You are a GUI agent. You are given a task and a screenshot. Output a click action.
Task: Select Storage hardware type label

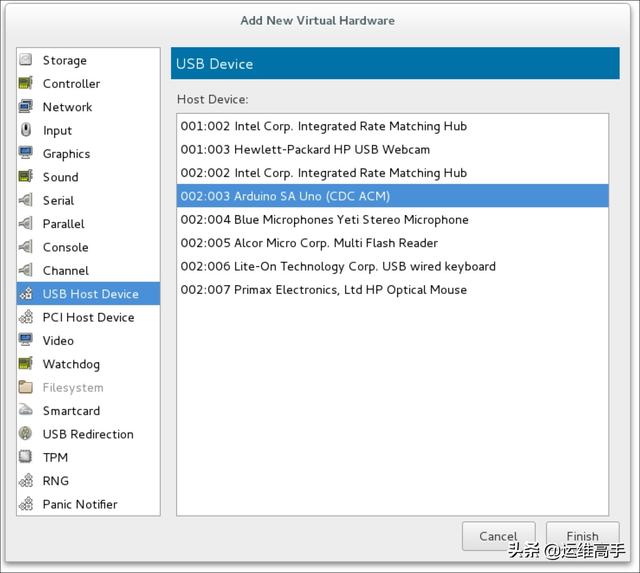click(x=64, y=60)
